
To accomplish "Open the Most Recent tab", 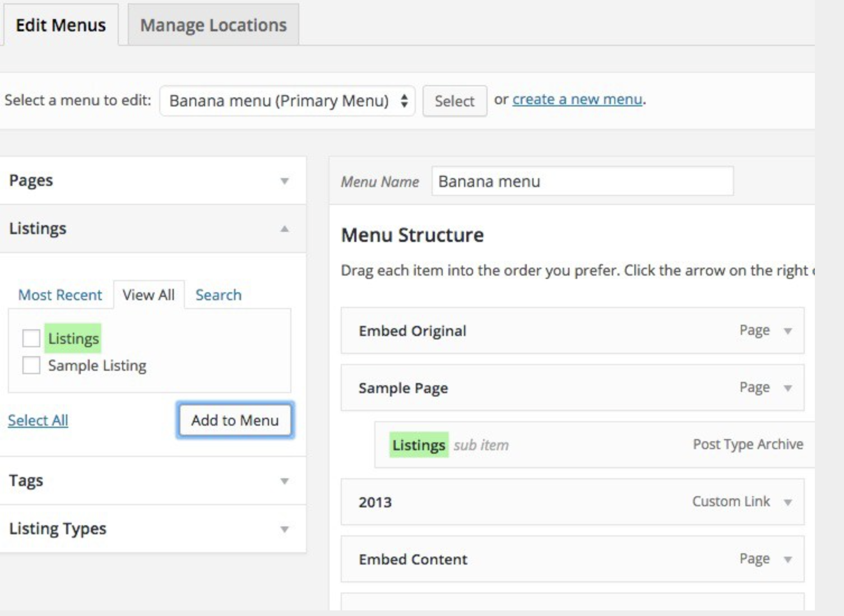I will click(60, 295).
